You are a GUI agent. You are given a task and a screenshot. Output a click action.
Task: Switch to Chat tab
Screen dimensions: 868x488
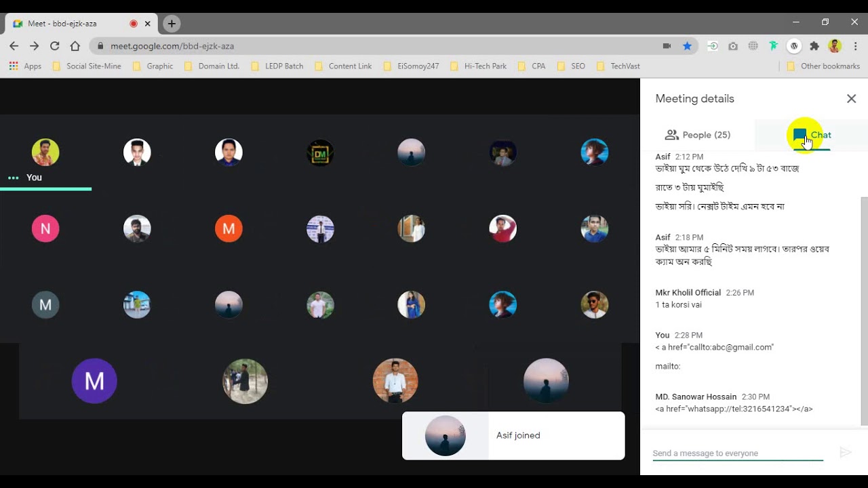tap(812, 135)
